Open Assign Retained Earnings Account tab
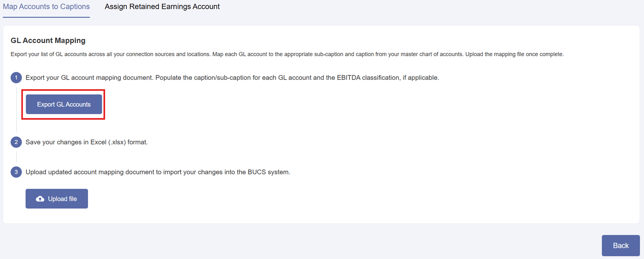The width and height of the screenshot is (644, 259). (x=162, y=7)
